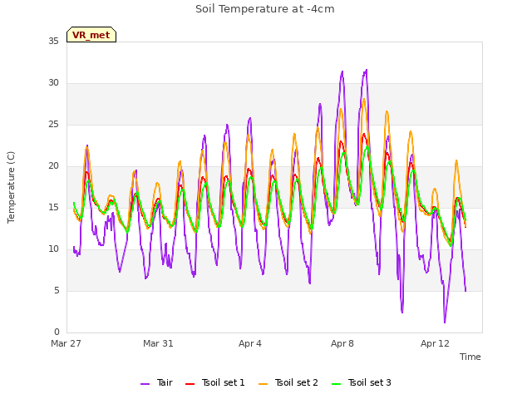The image size is (532, 399).
Task: Click the red Tsoil set 1 legend marker
Action: 190,384
